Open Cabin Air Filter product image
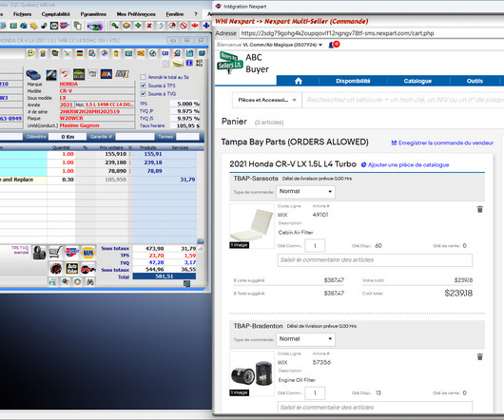The image size is (504, 420). [x=252, y=226]
